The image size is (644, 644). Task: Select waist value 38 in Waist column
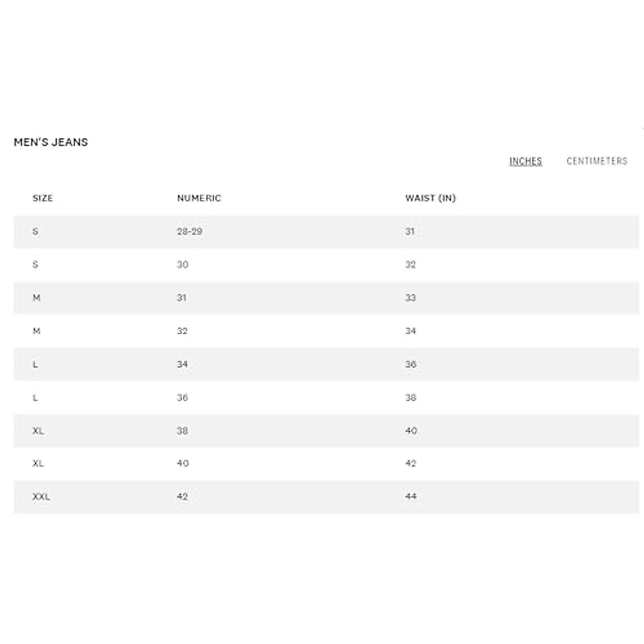(411, 398)
